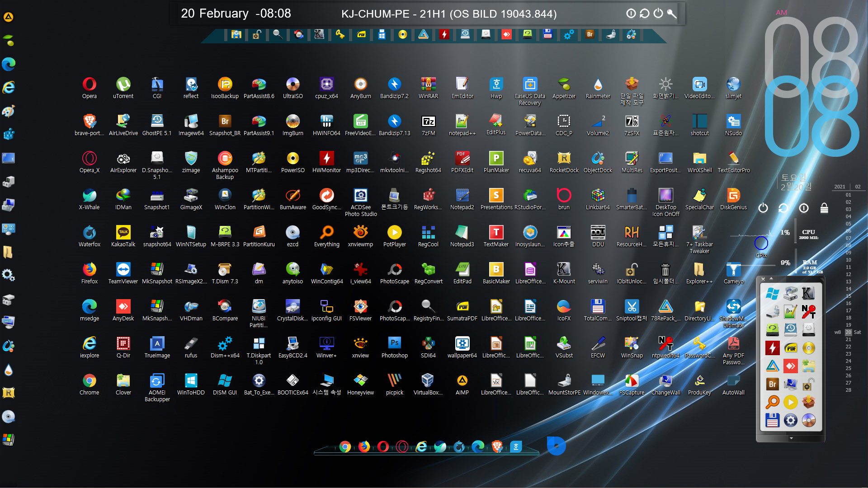Launch notepad++ shortcut

462,125
